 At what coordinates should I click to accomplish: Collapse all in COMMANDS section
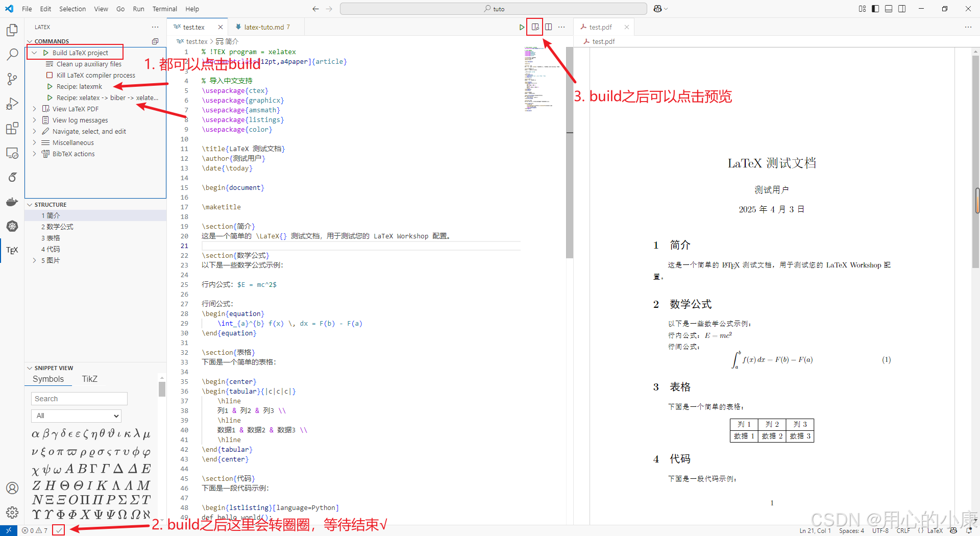point(155,41)
